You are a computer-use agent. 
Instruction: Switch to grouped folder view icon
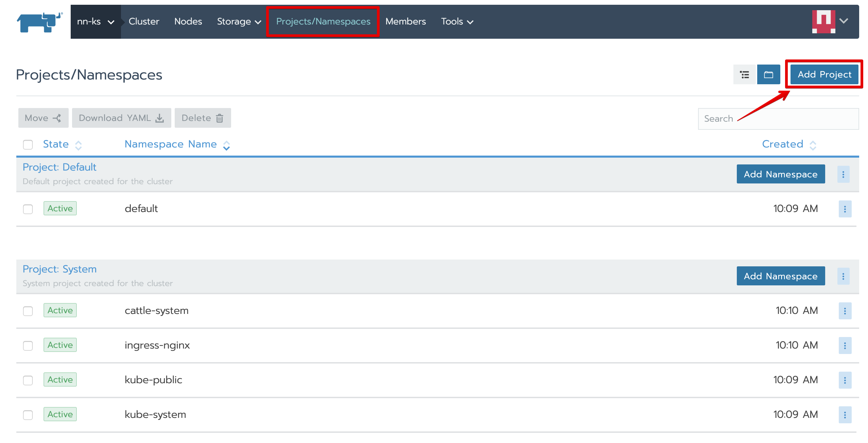pyautogui.click(x=768, y=74)
